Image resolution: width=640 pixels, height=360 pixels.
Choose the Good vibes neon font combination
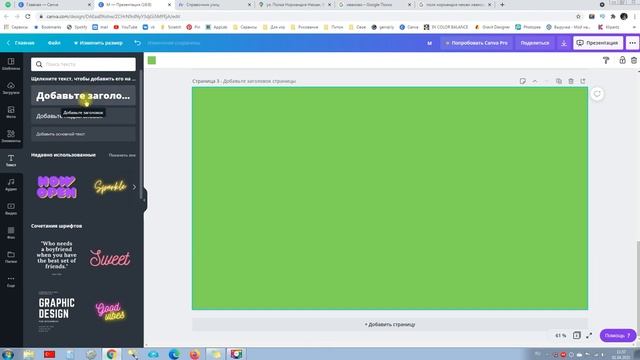coord(110,311)
